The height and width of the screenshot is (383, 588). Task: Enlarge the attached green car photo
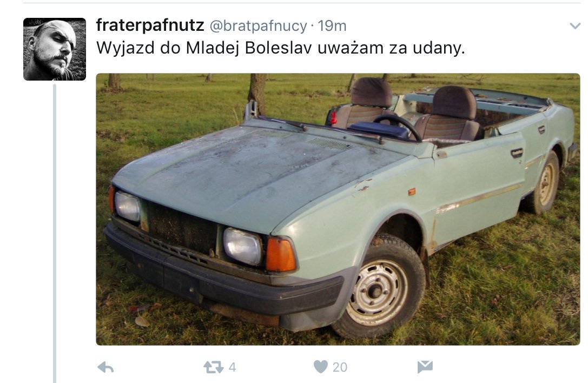[338, 209]
